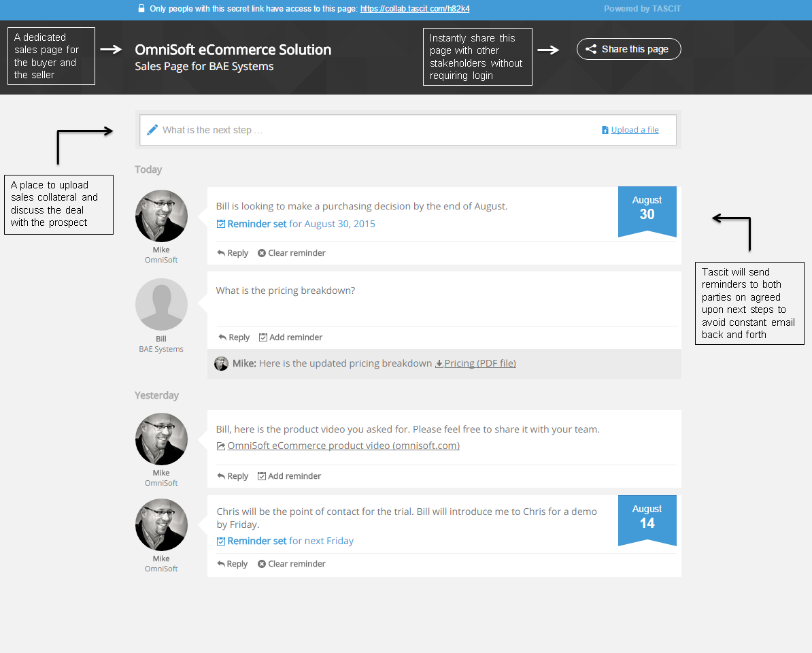Click Add reminder calendar icon on pricing post
Screen dimensions: 812x653
[x=263, y=337]
